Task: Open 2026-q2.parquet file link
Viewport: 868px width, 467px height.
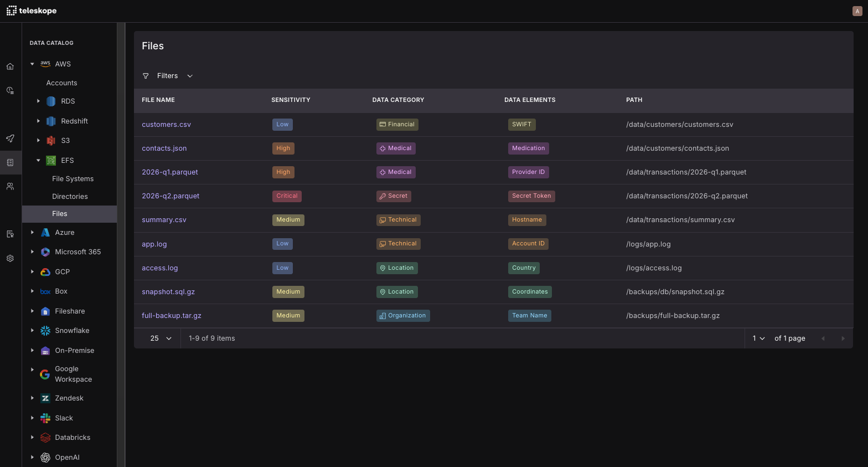Action: click(x=170, y=196)
